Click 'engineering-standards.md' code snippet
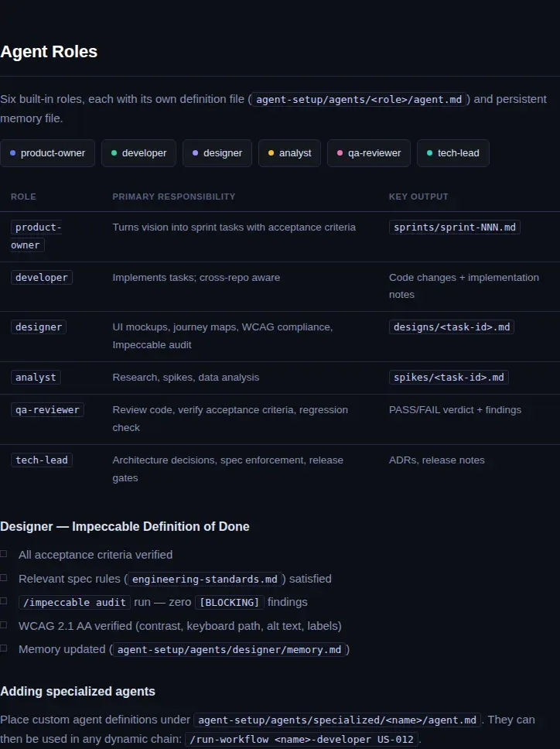Screen dimensions: 560x749 pos(205,579)
